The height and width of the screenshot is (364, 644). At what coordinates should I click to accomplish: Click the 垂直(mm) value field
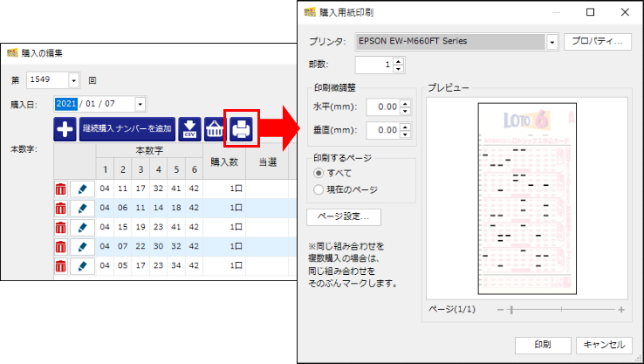(383, 131)
